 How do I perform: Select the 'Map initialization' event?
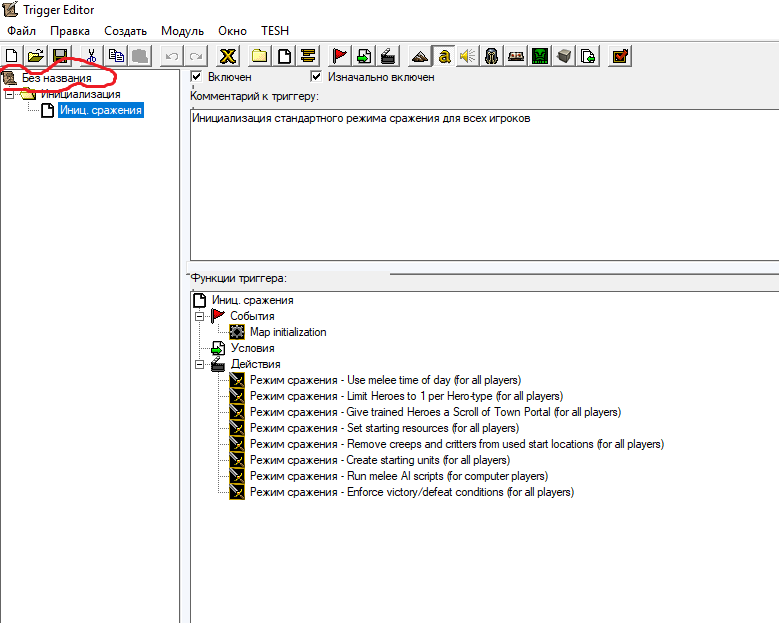click(288, 332)
